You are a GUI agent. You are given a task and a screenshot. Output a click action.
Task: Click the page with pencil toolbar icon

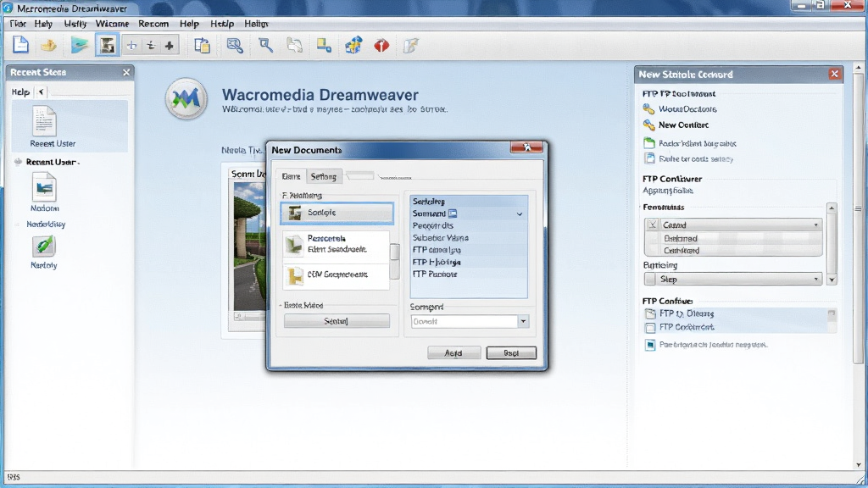(410, 46)
